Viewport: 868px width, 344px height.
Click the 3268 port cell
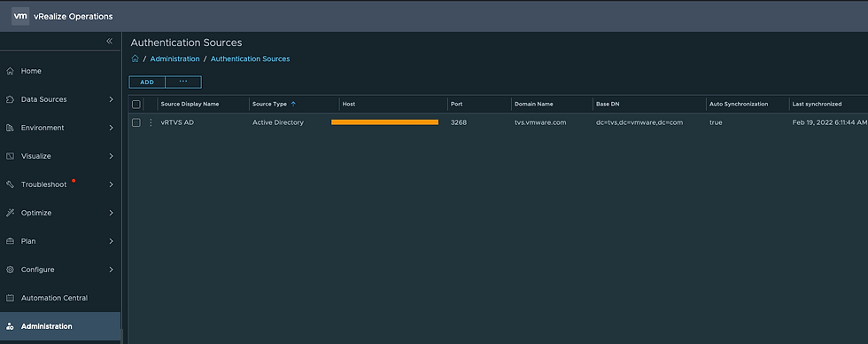[459, 122]
